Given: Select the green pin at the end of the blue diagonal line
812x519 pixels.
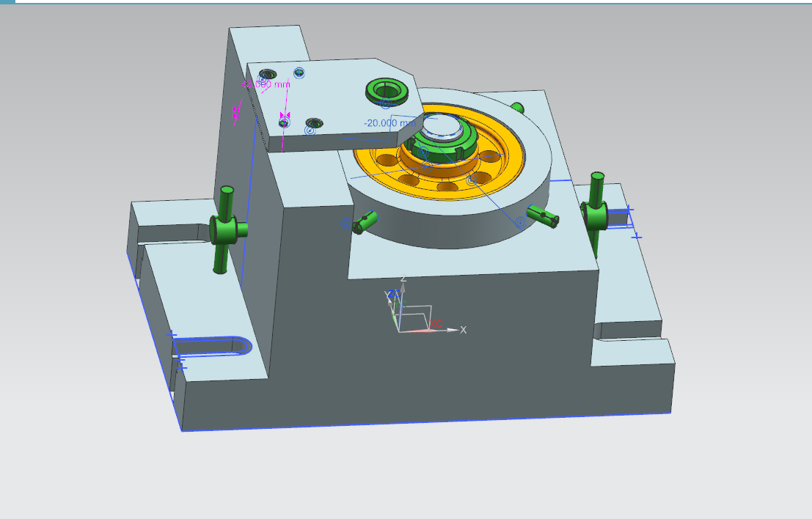Looking at the screenshot, I should click(x=543, y=216).
